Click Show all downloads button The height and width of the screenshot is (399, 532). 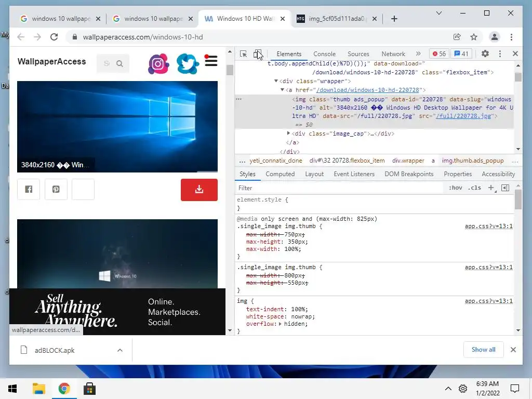[483, 350]
